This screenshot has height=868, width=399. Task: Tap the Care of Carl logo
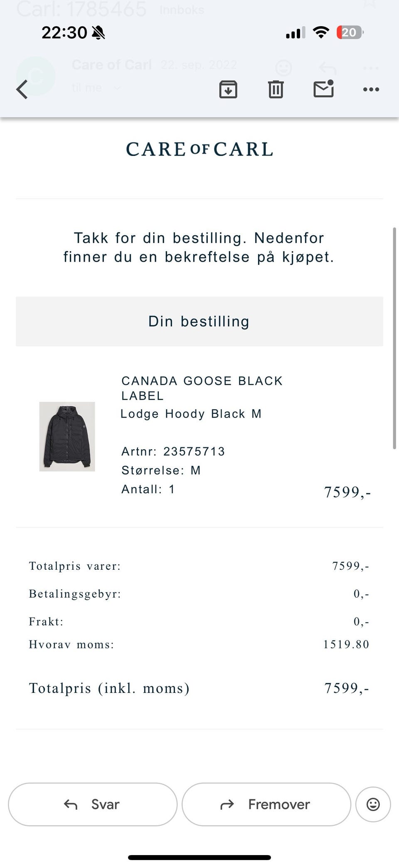coord(199,149)
